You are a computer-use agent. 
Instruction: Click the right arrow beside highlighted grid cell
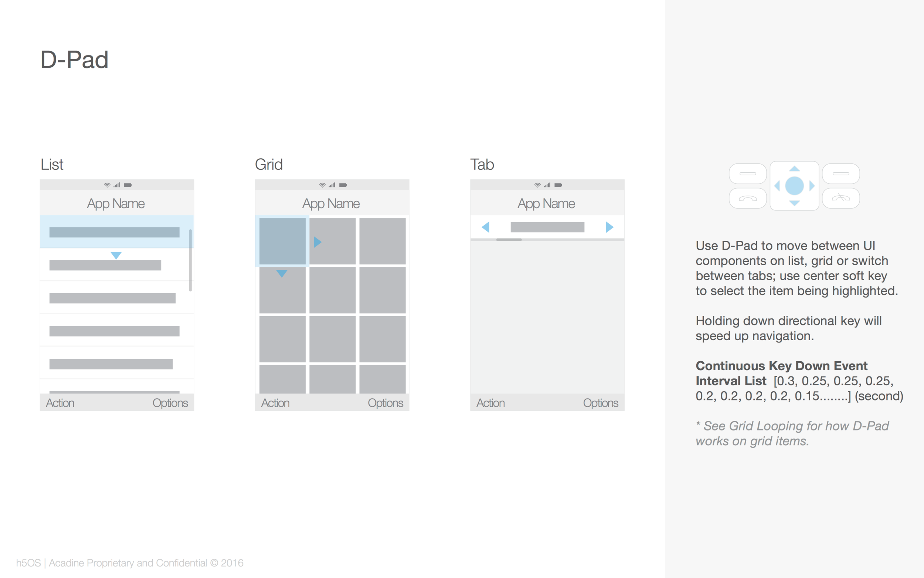318,242
